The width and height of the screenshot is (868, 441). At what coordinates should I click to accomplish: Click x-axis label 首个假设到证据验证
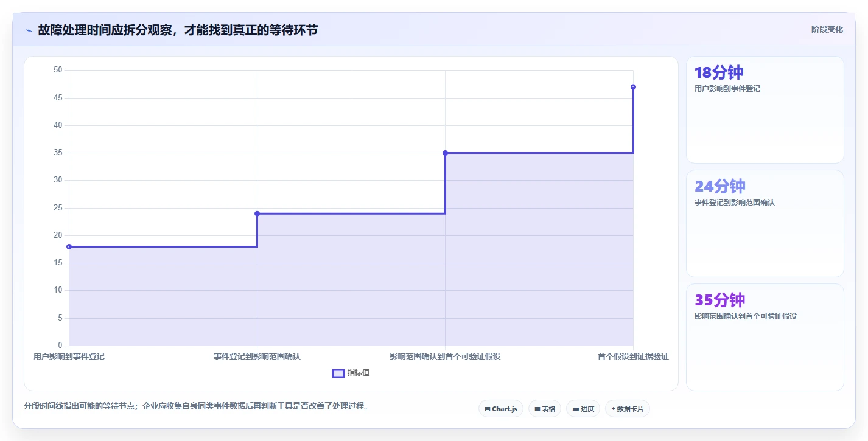pyautogui.click(x=633, y=356)
